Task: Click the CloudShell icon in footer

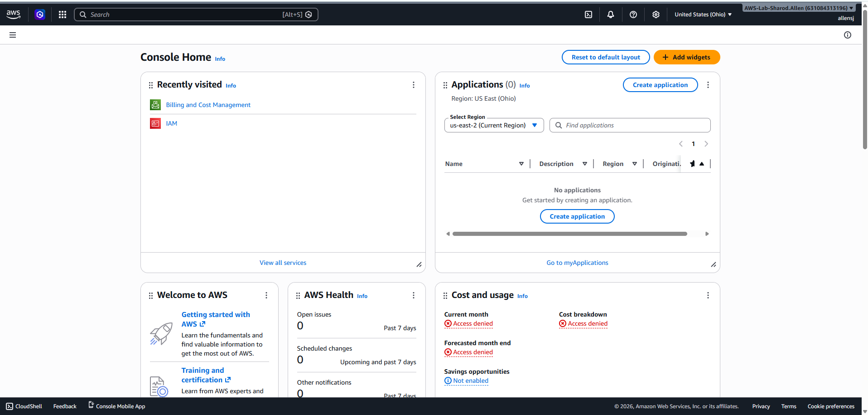Action: (x=10, y=406)
